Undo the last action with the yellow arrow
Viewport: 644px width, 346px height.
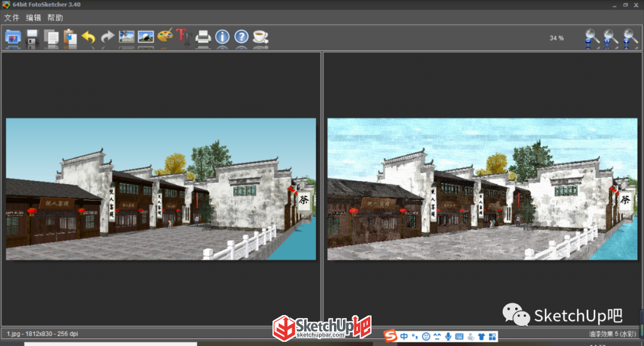(88, 38)
